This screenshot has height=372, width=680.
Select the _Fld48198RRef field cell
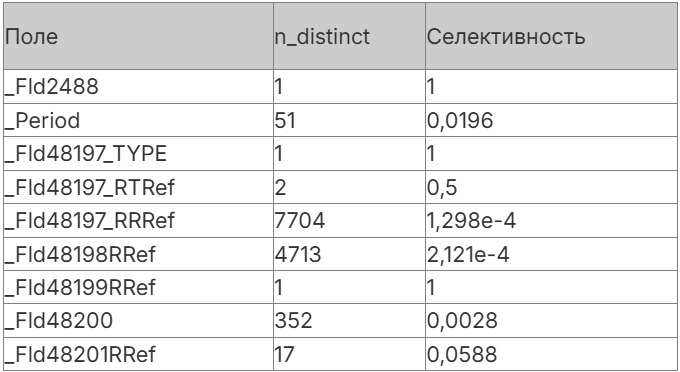tap(138, 254)
